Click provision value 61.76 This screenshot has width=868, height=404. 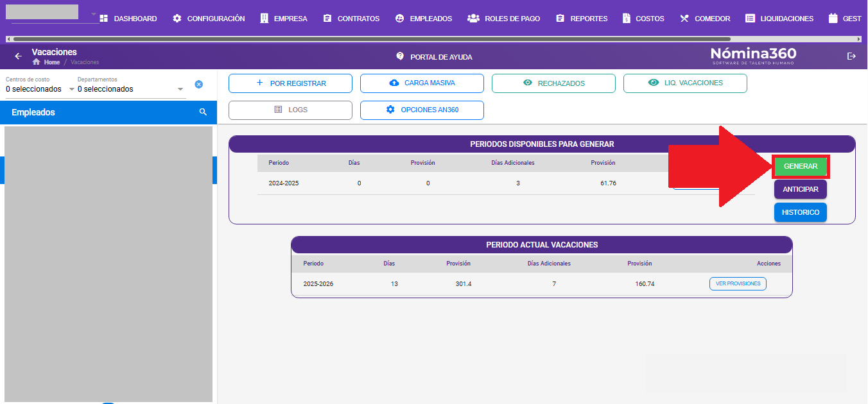pos(608,183)
